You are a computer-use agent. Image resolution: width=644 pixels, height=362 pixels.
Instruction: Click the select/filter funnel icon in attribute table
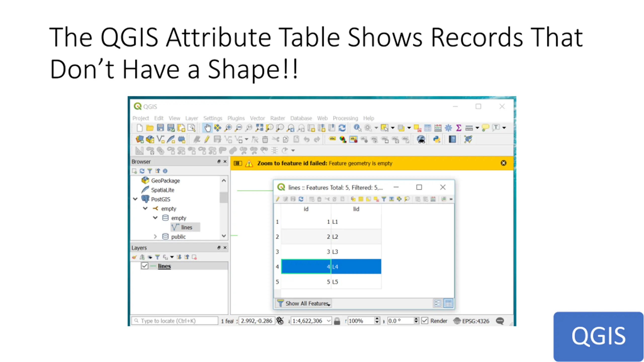pyautogui.click(x=384, y=199)
